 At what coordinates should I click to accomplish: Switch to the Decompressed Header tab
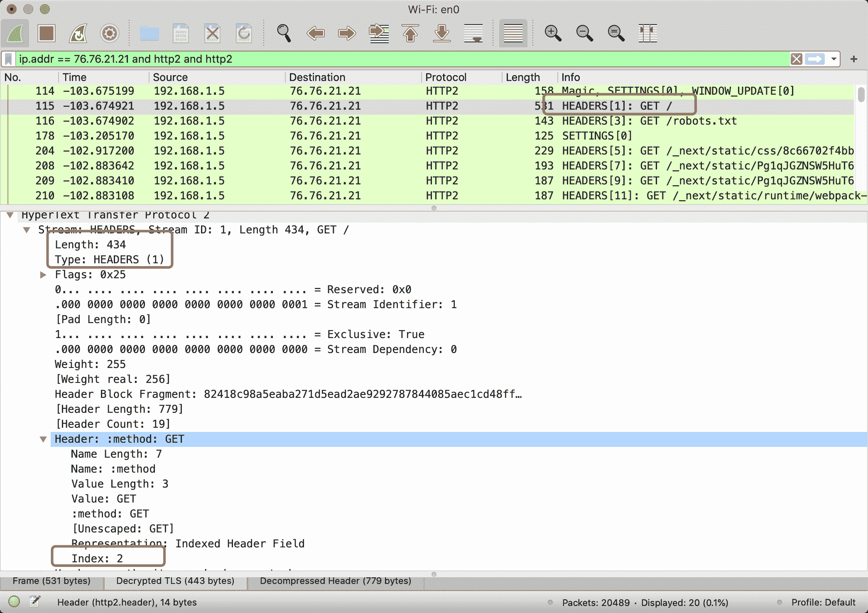(335, 581)
